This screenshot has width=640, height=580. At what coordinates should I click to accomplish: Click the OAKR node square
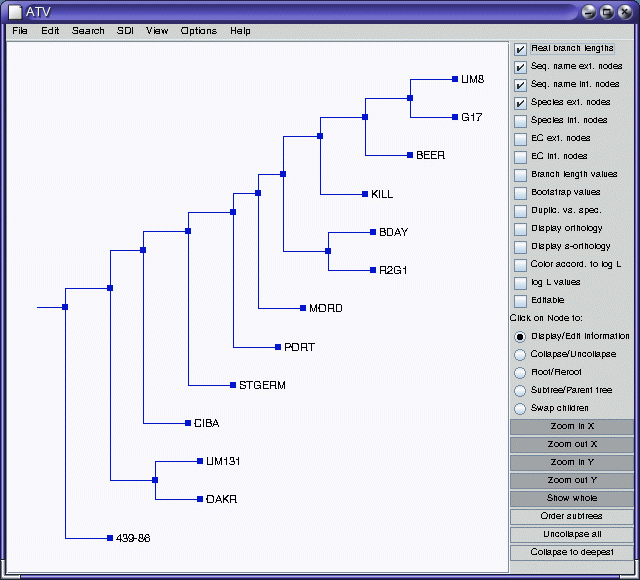click(x=198, y=498)
